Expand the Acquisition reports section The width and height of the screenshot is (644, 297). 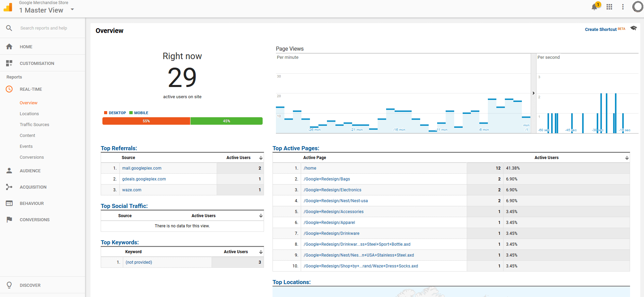point(33,187)
